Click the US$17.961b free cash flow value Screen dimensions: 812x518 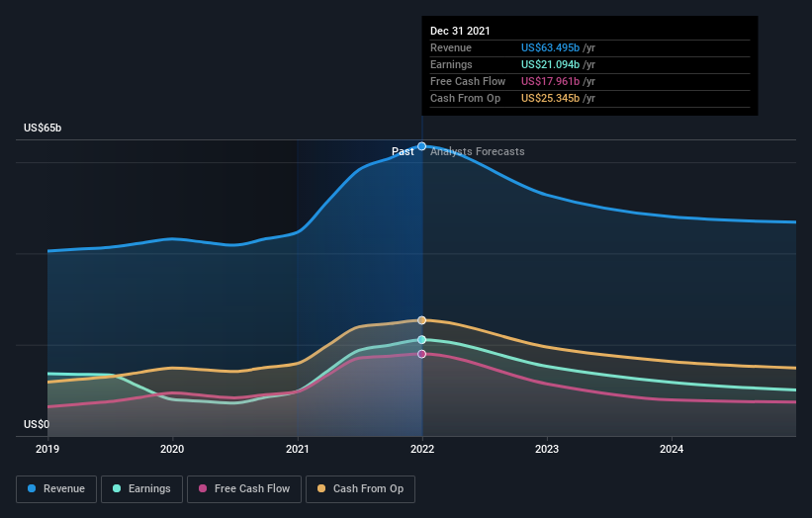(x=550, y=81)
